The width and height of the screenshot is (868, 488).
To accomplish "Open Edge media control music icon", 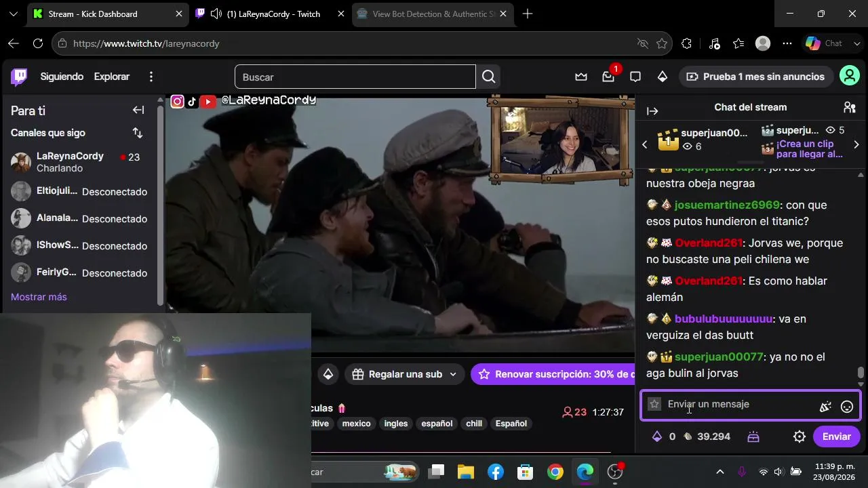I will pyautogui.click(x=714, y=43).
